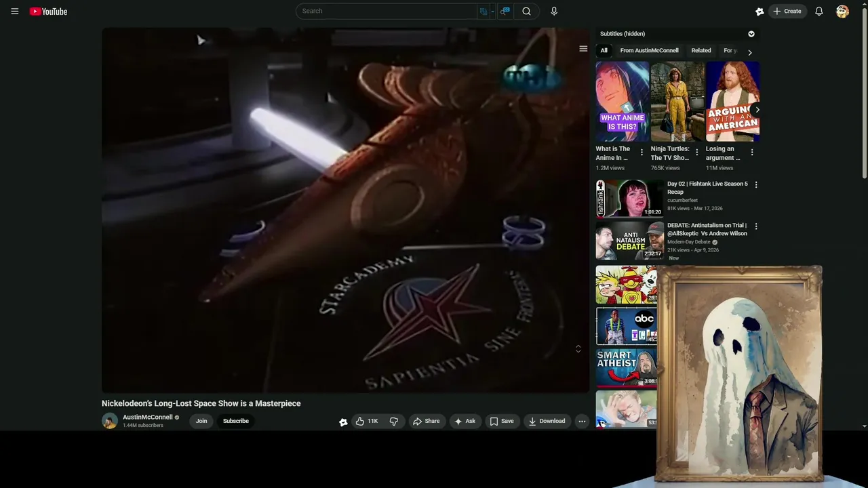Open the video title Nickelodeon's Long-Lost Space Show
The width and height of the screenshot is (868, 488).
point(201,403)
